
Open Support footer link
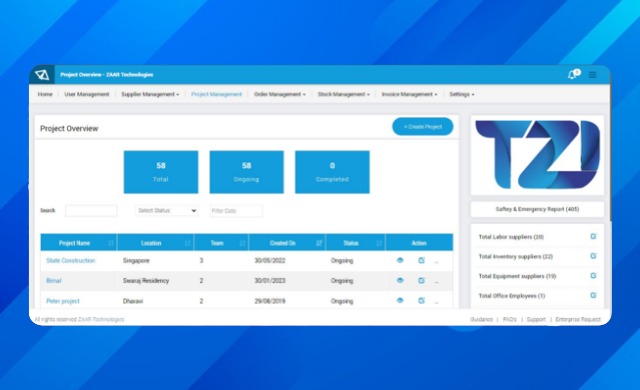pyautogui.click(x=536, y=319)
